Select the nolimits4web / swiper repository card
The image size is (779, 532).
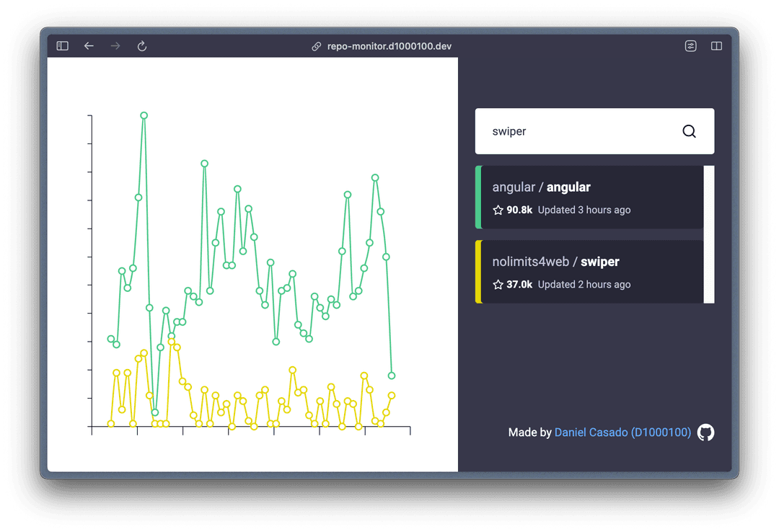click(589, 272)
